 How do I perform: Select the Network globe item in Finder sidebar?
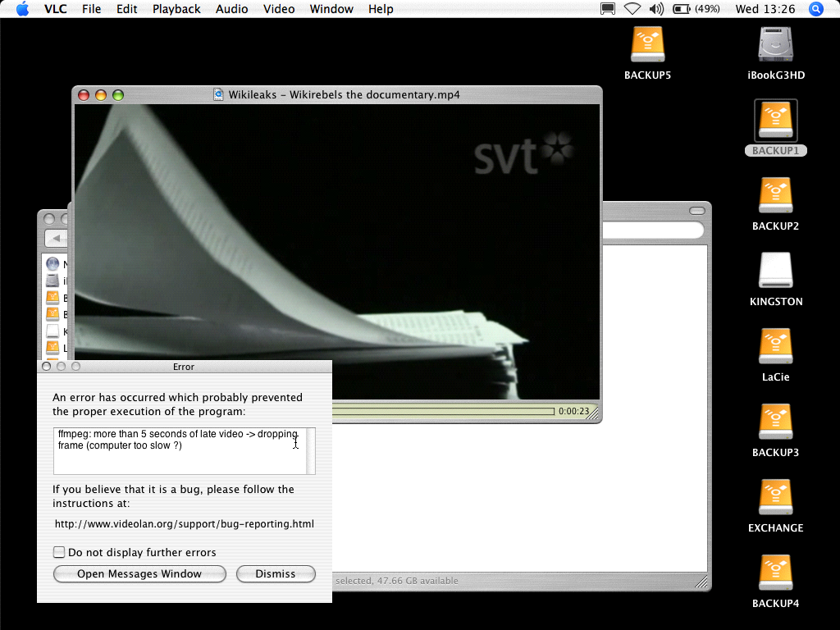tap(52, 263)
